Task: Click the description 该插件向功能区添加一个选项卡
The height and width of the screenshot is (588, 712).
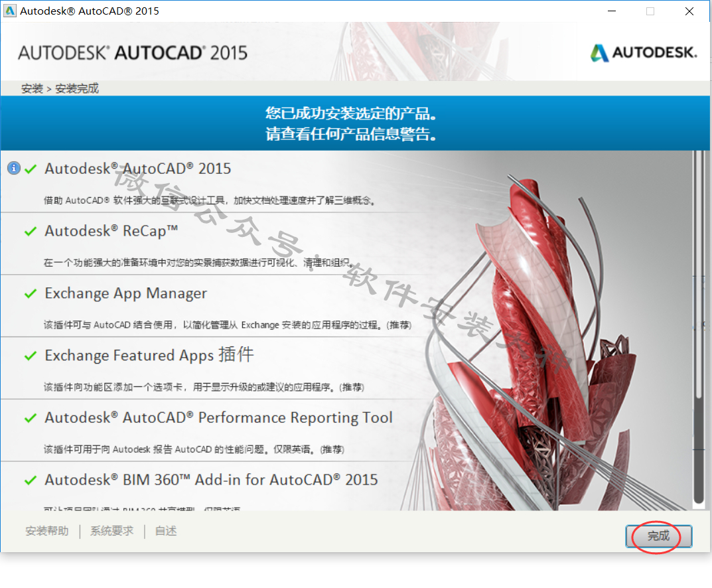Action: [x=204, y=387]
